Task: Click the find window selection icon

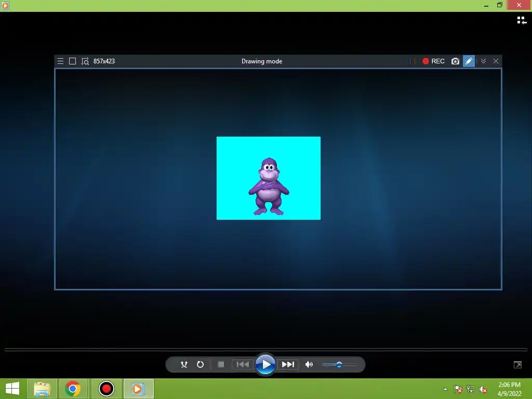Action: [x=85, y=61]
